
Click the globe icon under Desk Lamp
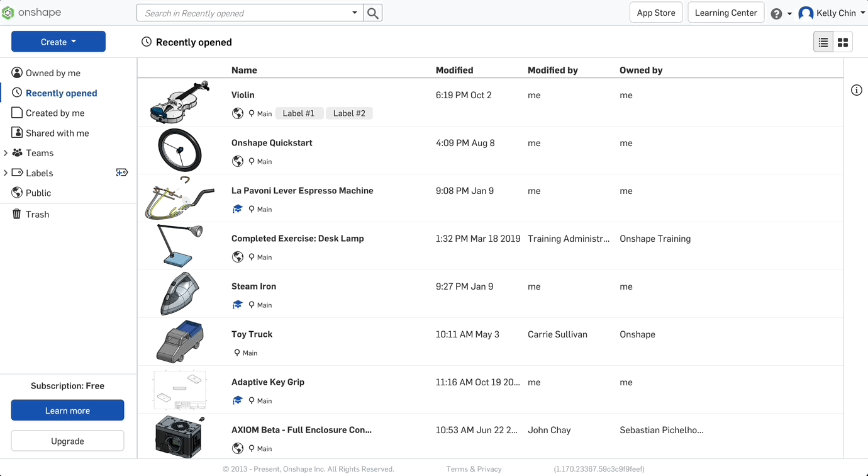238,257
